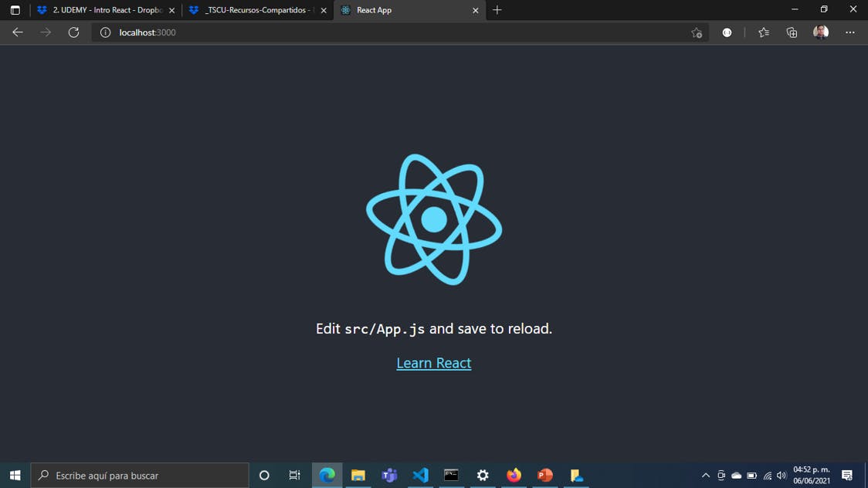868x488 pixels.
Task: Switch to the _TSCU-Recursos-Compartidos tab
Action: (257, 10)
